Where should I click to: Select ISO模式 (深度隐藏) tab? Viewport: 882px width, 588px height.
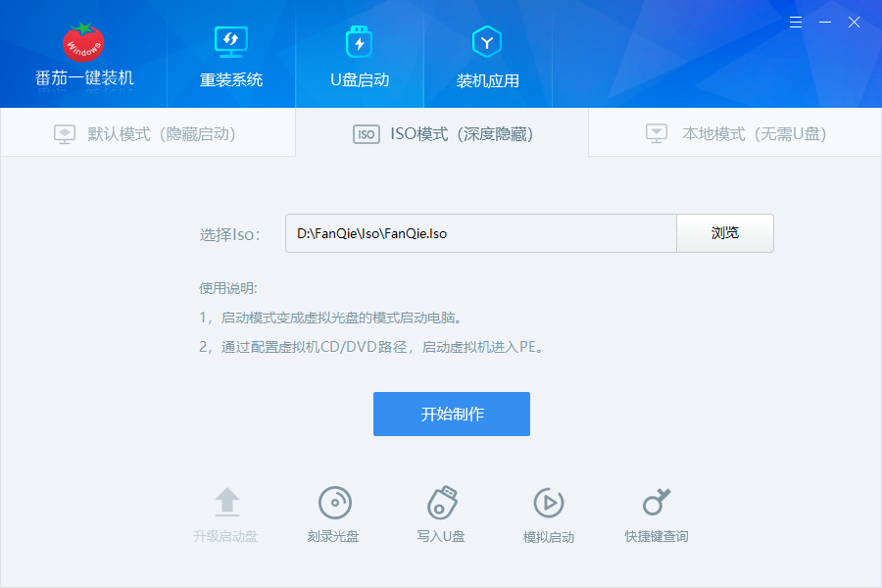pos(442,134)
